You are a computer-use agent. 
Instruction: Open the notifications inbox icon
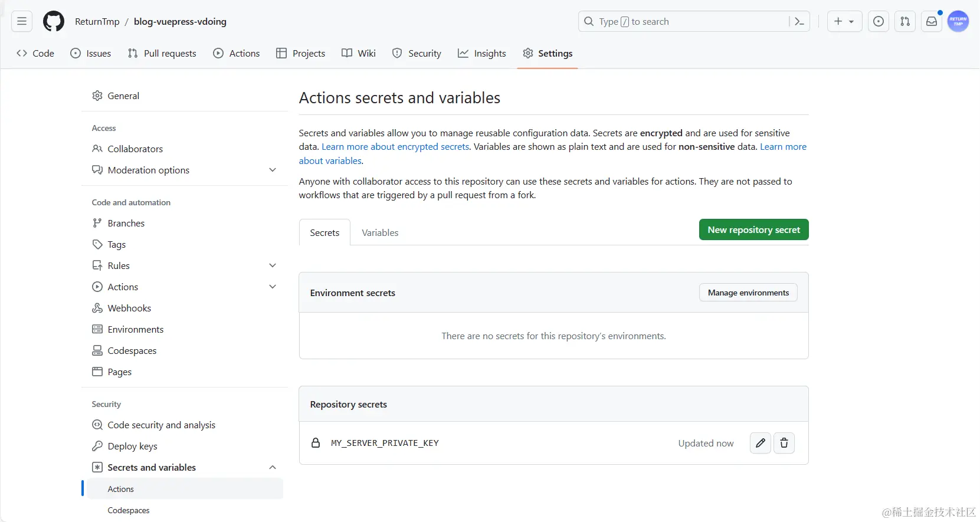pyautogui.click(x=932, y=22)
